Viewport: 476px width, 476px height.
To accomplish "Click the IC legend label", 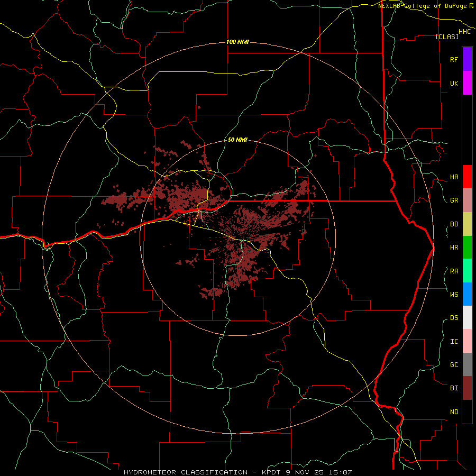I will click(x=454, y=342).
